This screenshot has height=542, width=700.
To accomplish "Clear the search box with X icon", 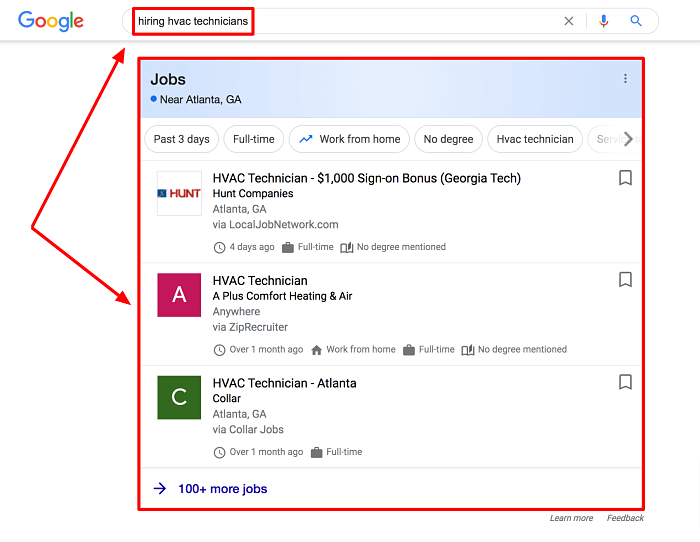I will [x=569, y=21].
